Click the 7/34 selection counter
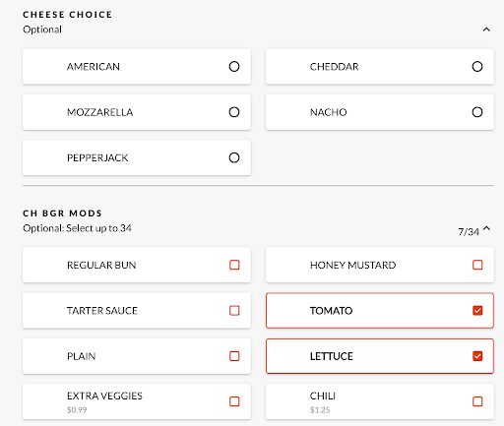 [x=469, y=232]
